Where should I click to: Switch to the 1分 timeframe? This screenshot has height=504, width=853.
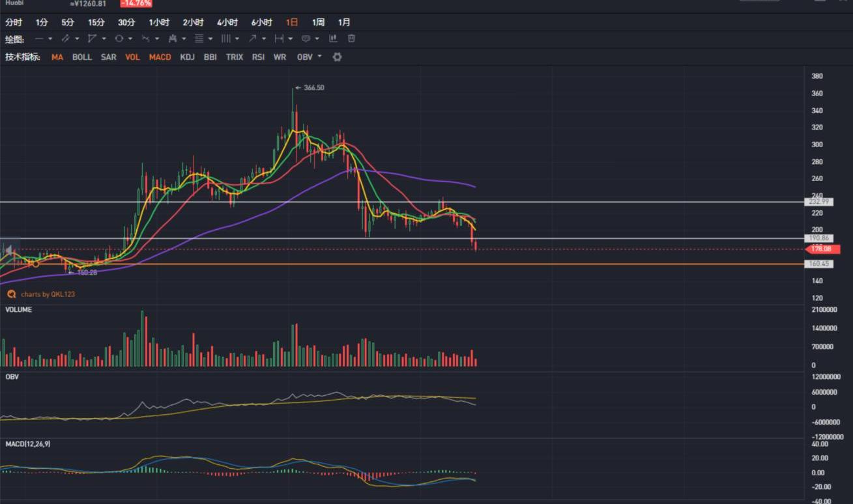(42, 22)
